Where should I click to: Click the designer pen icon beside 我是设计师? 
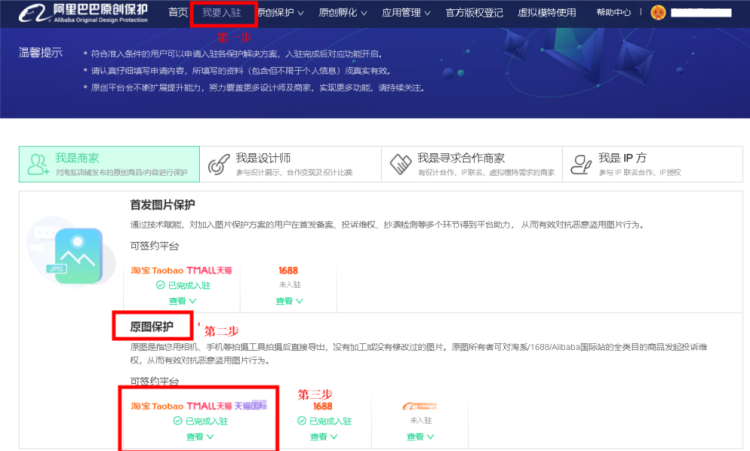click(218, 164)
